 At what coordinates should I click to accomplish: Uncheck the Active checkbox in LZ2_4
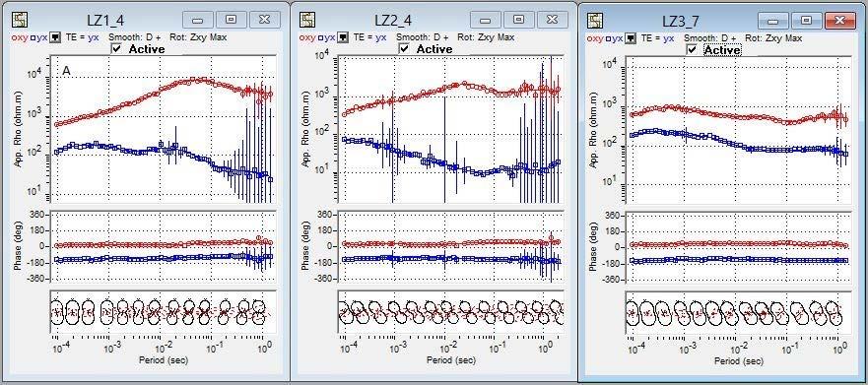[404, 48]
